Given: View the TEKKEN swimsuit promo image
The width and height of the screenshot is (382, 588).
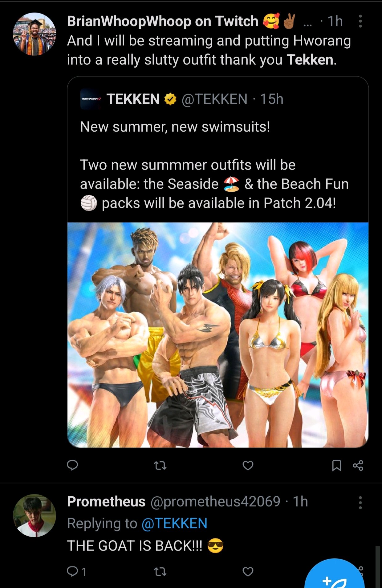Looking at the screenshot, I should click(218, 335).
